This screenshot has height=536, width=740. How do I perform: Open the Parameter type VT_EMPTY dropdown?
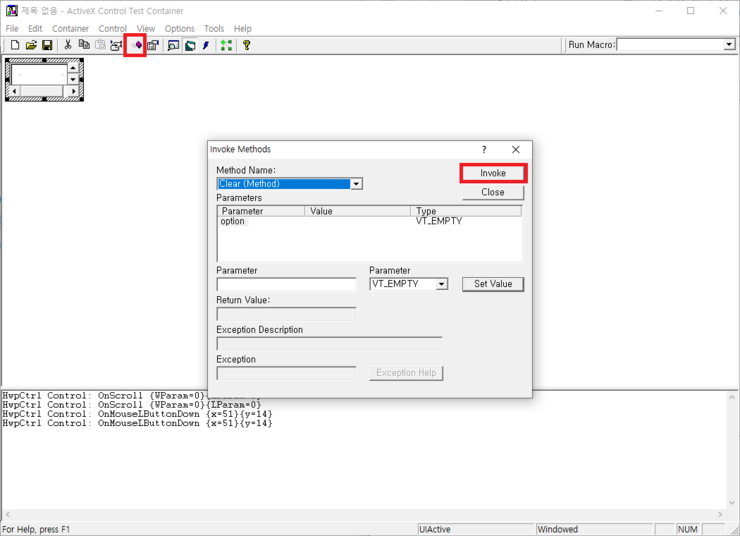pos(441,284)
